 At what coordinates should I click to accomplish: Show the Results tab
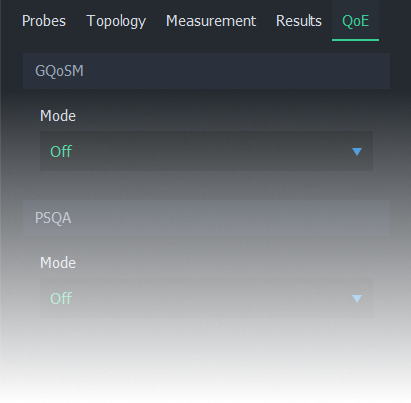point(299,21)
